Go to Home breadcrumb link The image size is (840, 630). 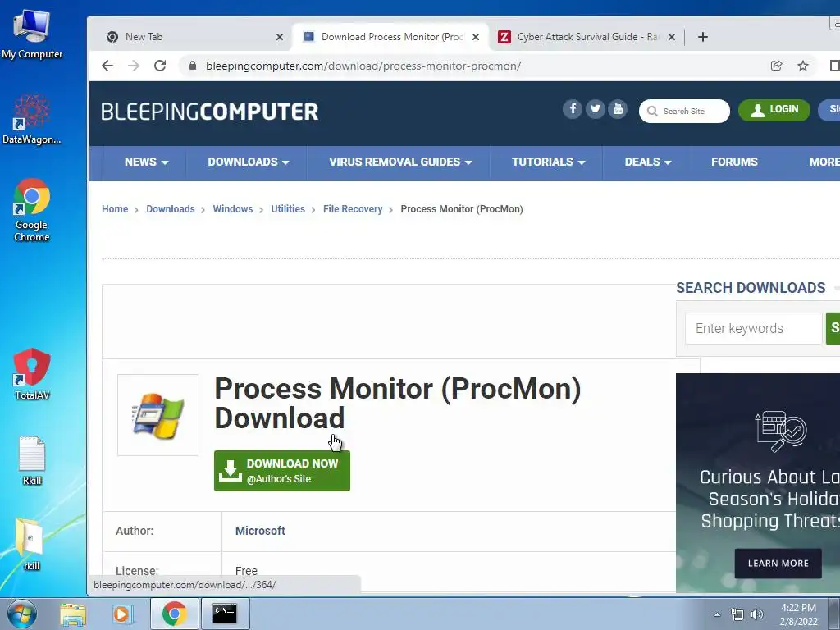click(115, 209)
